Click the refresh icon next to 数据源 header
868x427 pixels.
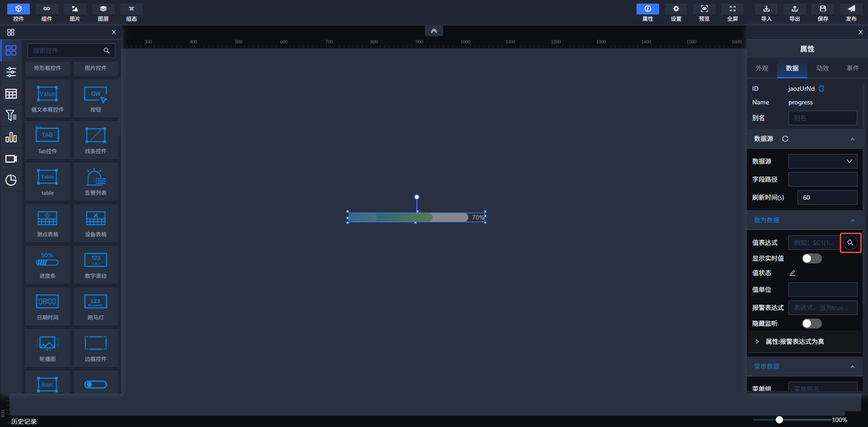[x=785, y=139]
